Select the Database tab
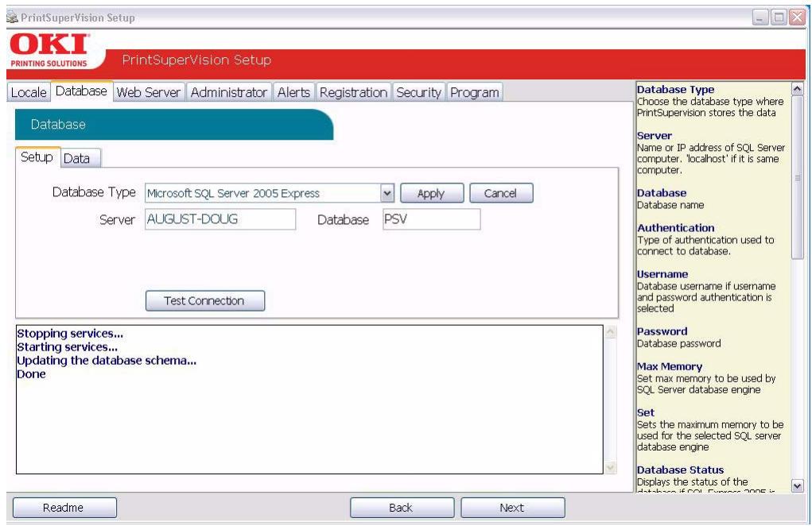Screen dimensions: 812x526 point(81,91)
